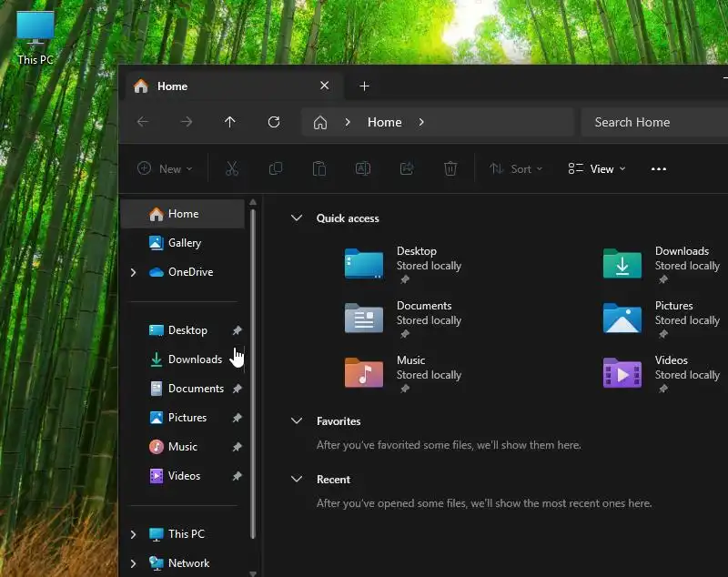Open the See more ellipsis menu
728x577 pixels.
click(659, 169)
